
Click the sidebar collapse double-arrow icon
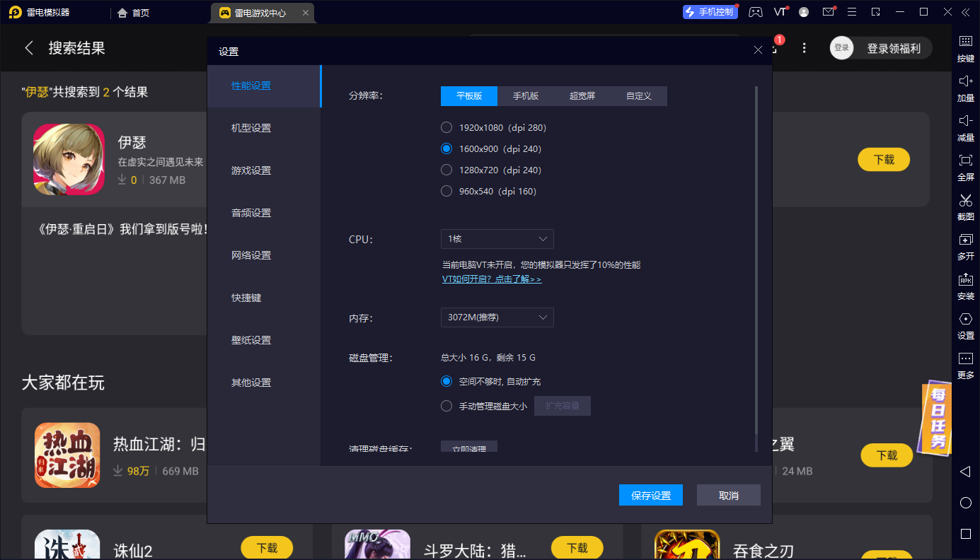point(965,12)
